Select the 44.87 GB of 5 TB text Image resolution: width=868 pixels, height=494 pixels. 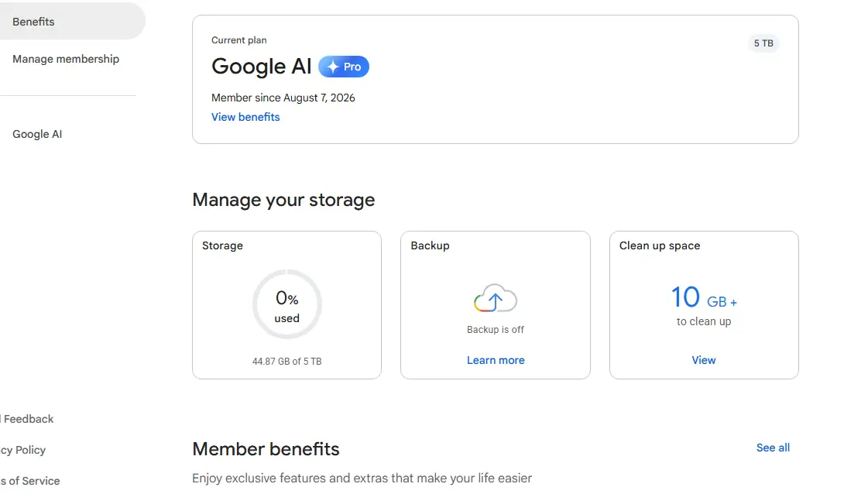tap(286, 361)
